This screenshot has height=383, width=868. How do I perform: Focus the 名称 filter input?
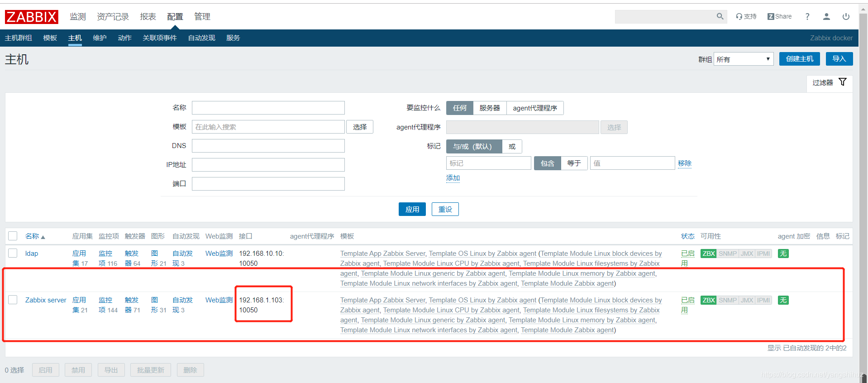tap(268, 108)
